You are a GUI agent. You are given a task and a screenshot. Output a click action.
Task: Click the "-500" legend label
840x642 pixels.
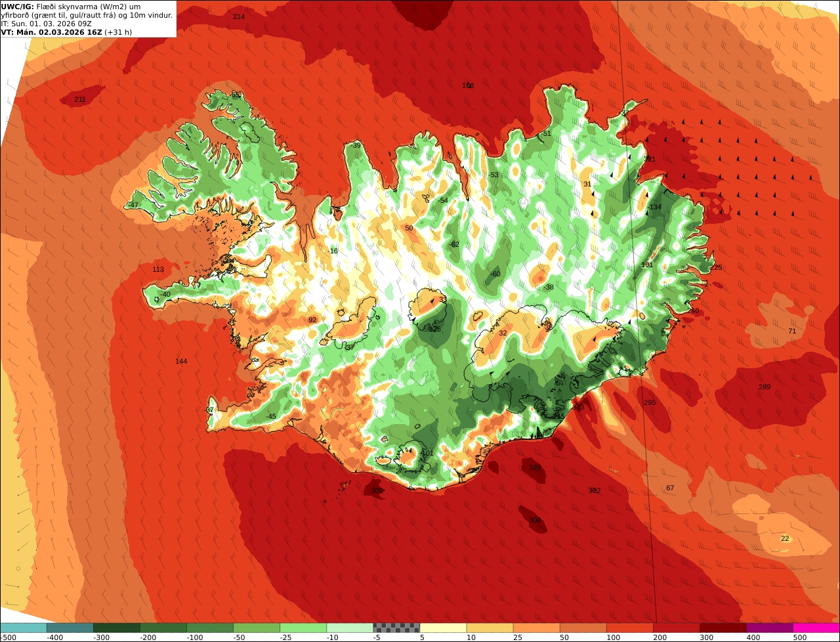(9, 637)
